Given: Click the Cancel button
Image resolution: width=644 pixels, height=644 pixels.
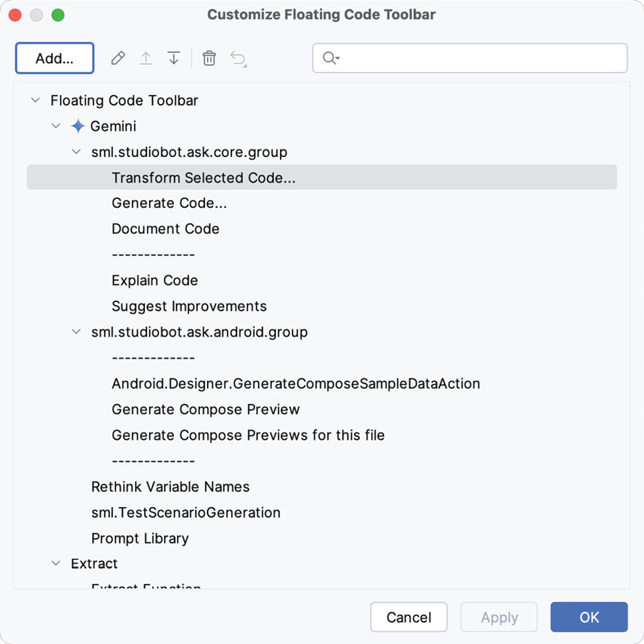Looking at the screenshot, I should point(408,618).
